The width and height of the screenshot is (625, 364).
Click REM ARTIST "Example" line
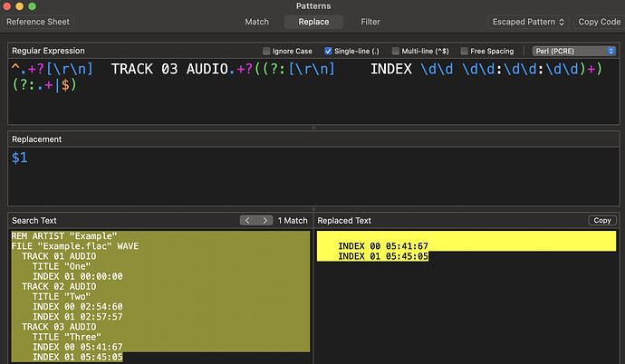[64, 236]
